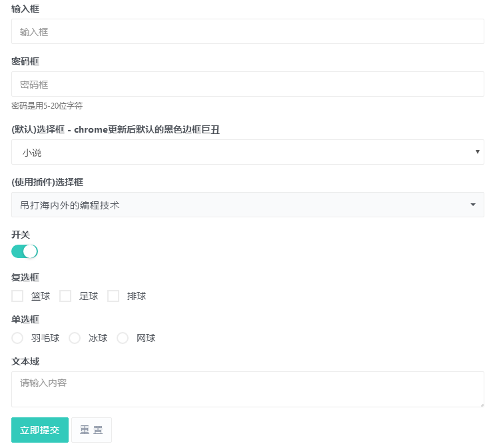This screenshot has width=495, height=448.
Task: Toggle the 开关 switch off
Action: [25, 251]
